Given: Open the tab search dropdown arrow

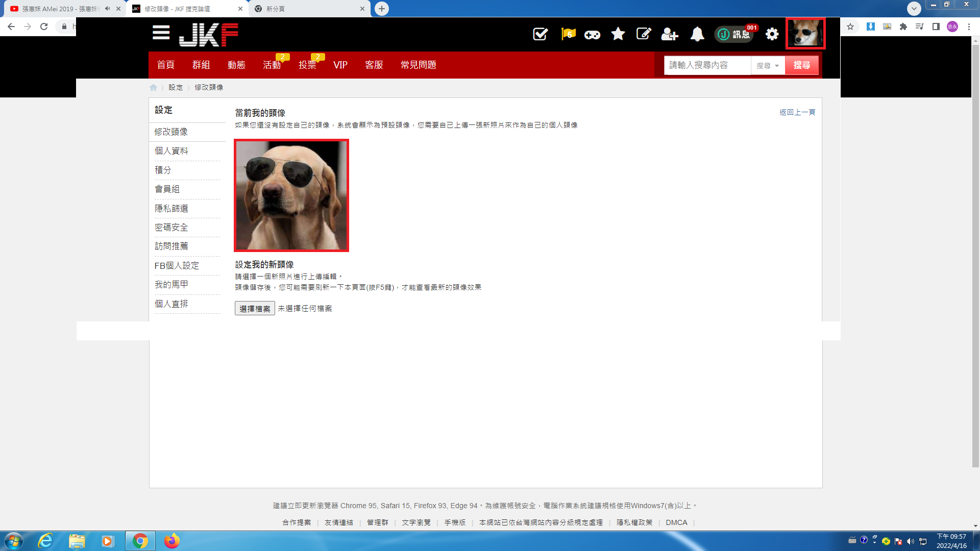Looking at the screenshot, I should click(x=914, y=9).
